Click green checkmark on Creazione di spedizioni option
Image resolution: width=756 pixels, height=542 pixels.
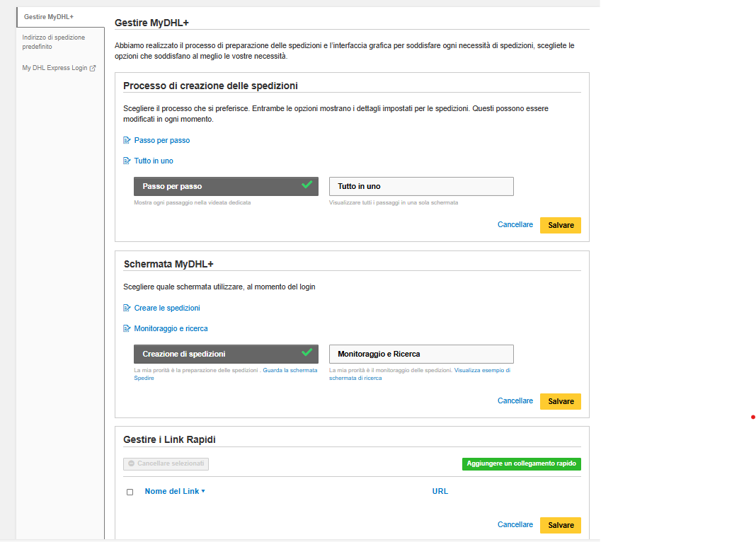307,352
